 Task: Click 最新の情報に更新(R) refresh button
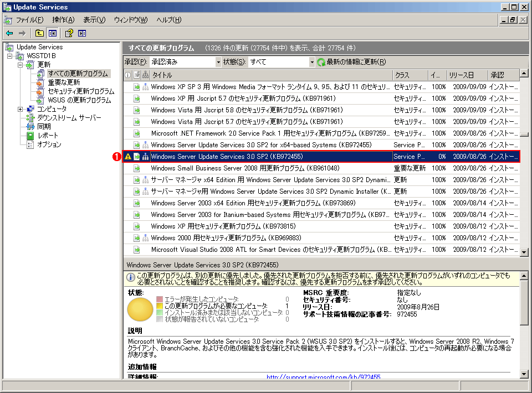tap(351, 62)
